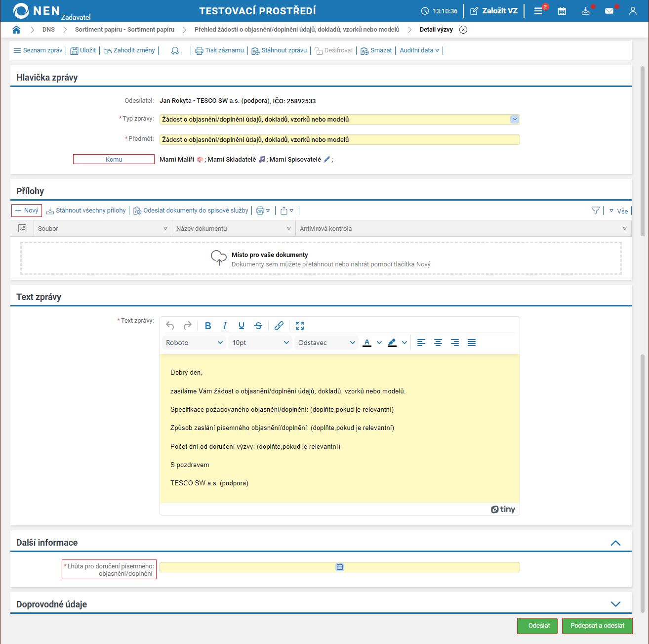Center align text
649x644 pixels.
[x=438, y=343]
